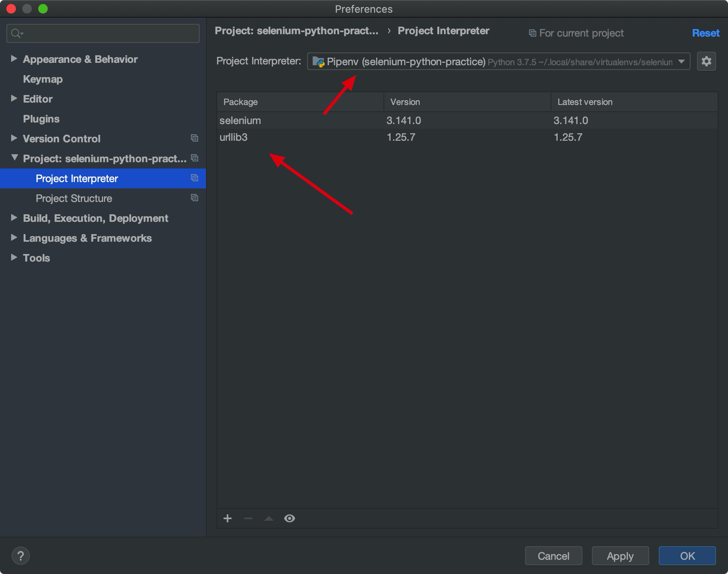Click per-project icon next to Version Control

click(x=195, y=138)
